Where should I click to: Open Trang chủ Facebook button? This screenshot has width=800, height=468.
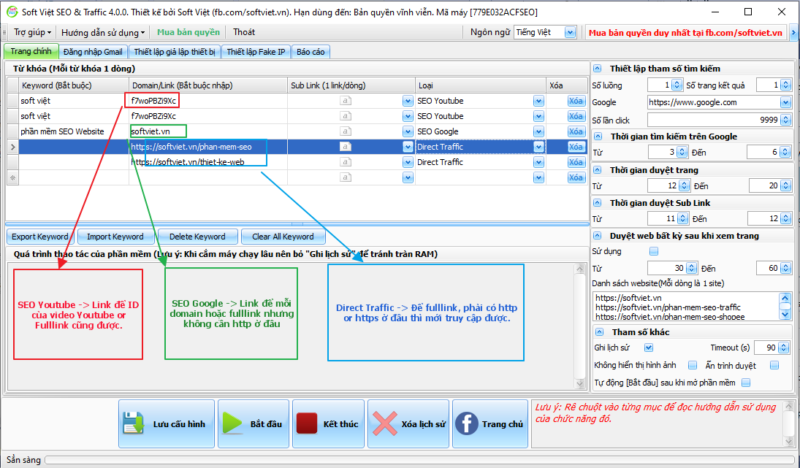(490, 424)
